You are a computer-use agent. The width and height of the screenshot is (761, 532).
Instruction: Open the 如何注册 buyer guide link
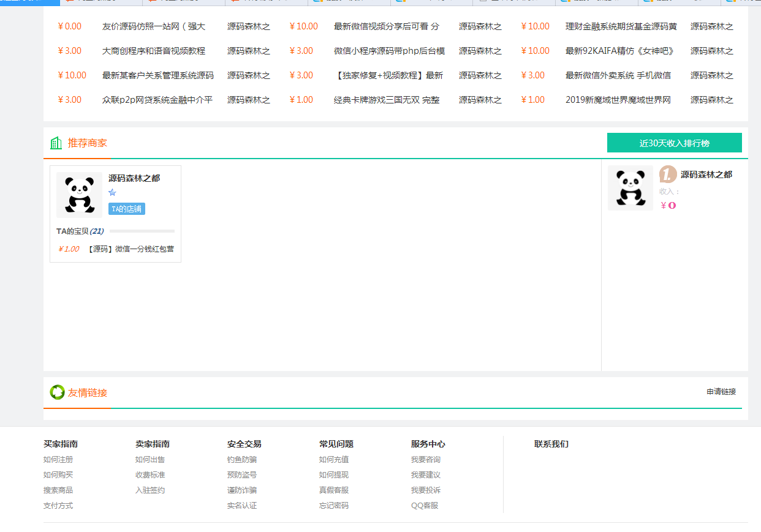click(58, 460)
